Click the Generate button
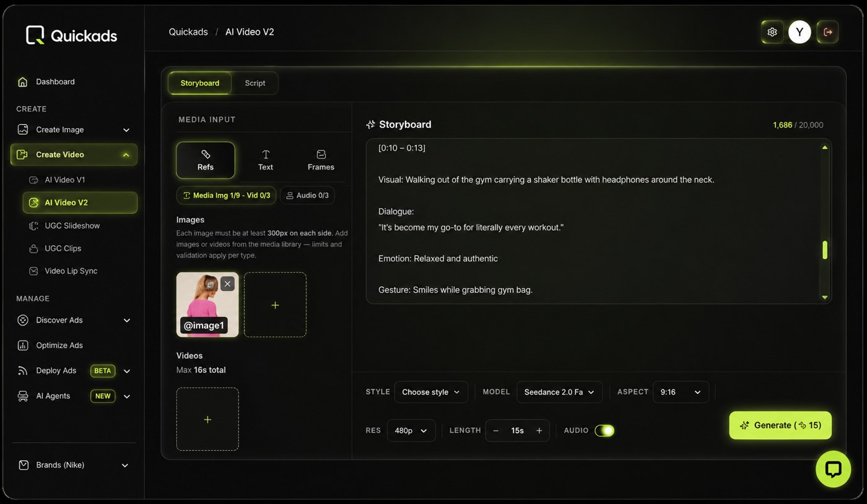 [x=780, y=425]
